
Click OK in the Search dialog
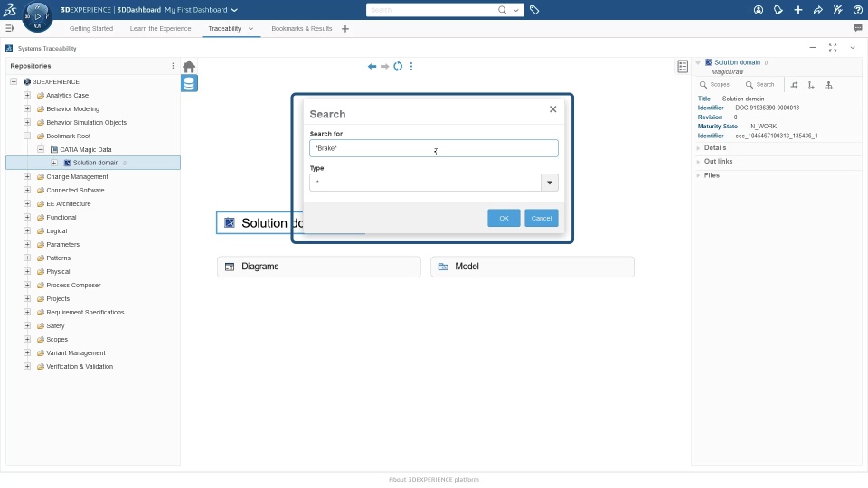504,218
